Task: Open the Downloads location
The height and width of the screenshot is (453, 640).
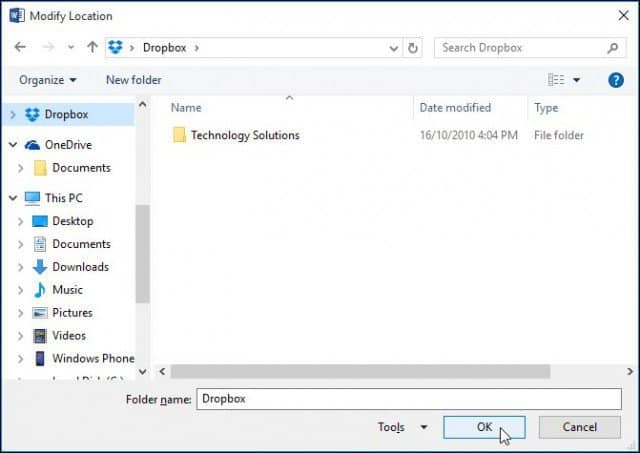Action: pyautogui.click(x=80, y=267)
